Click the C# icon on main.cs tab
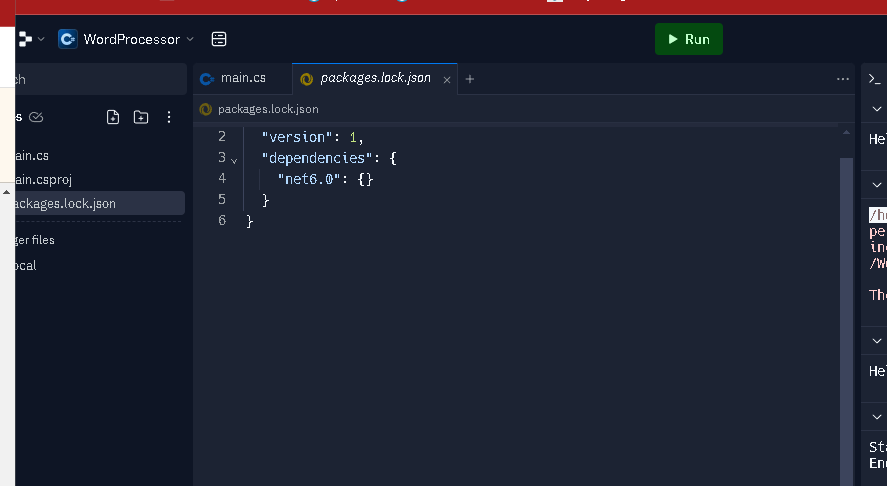This screenshot has height=486, width=887. tap(207, 79)
